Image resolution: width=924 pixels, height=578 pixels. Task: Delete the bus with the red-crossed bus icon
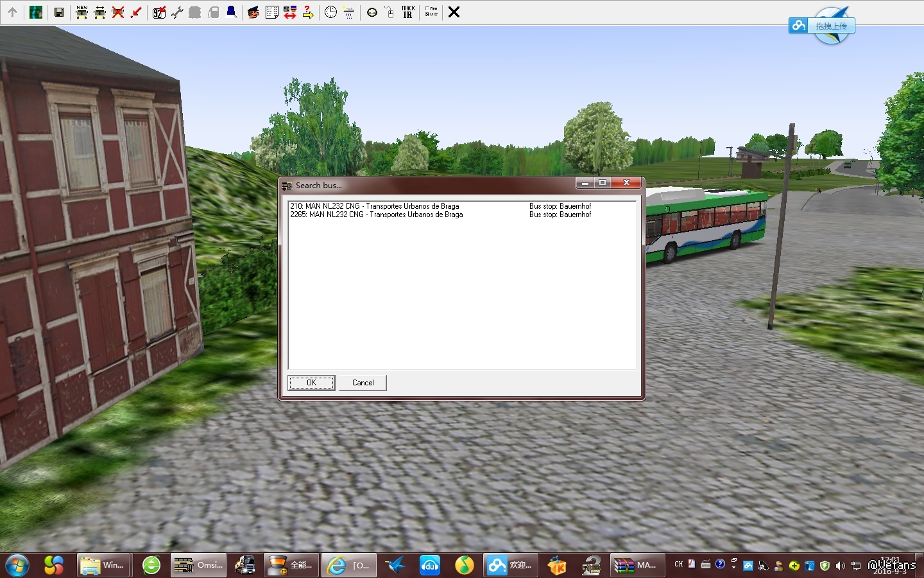118,12
